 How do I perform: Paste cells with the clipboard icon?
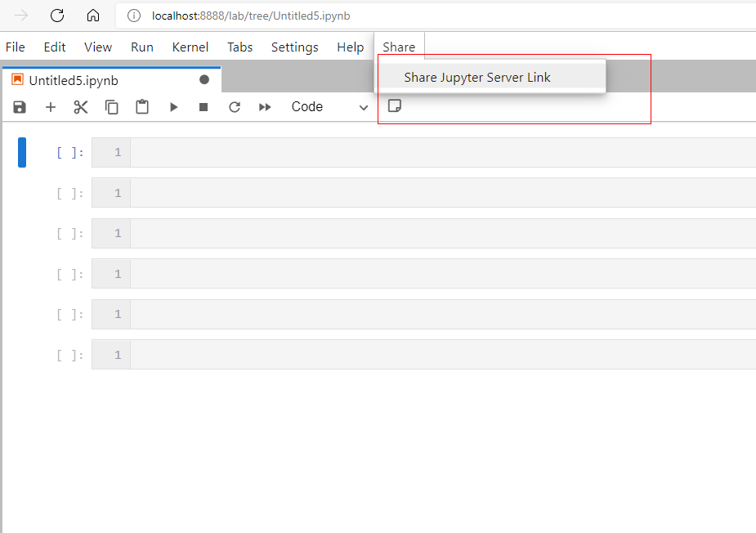pyautogui.click(x=142, y=107)
